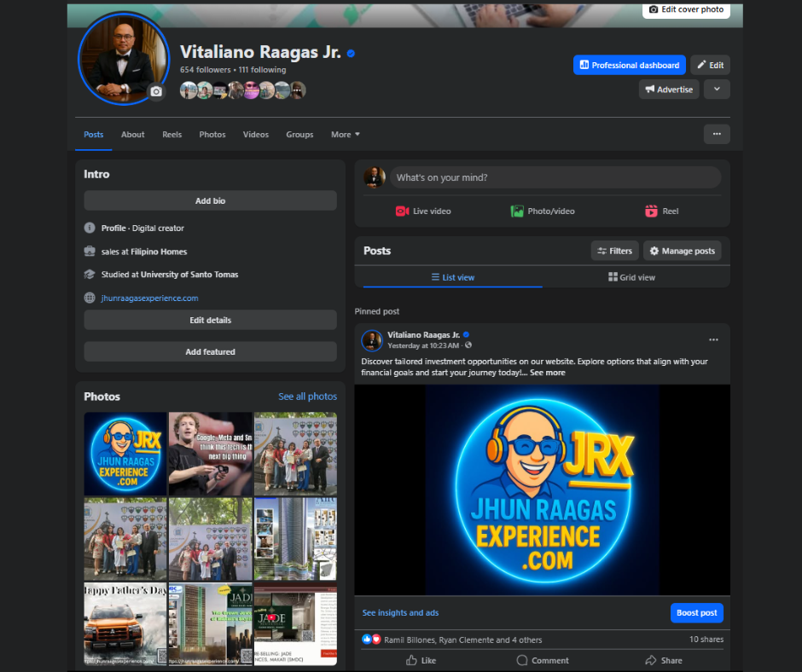This screenshot has height=672, width=802.
Task: Expand the More tab dropdown
Action: [346, 135]
